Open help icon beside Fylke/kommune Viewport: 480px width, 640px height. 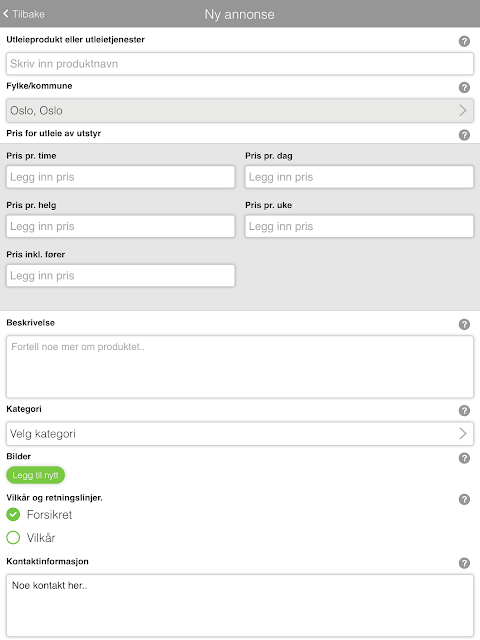coord(464,87)
